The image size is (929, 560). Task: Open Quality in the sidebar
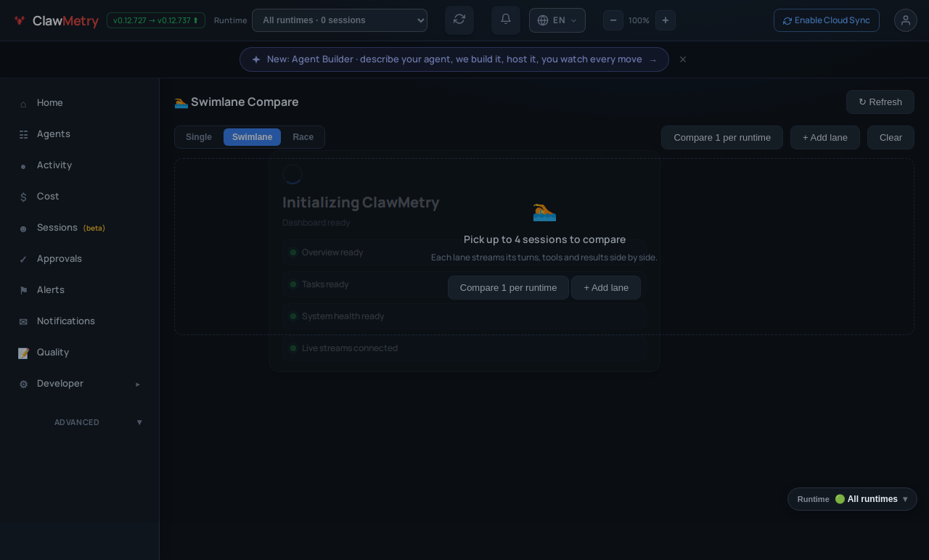click(80, 353)
